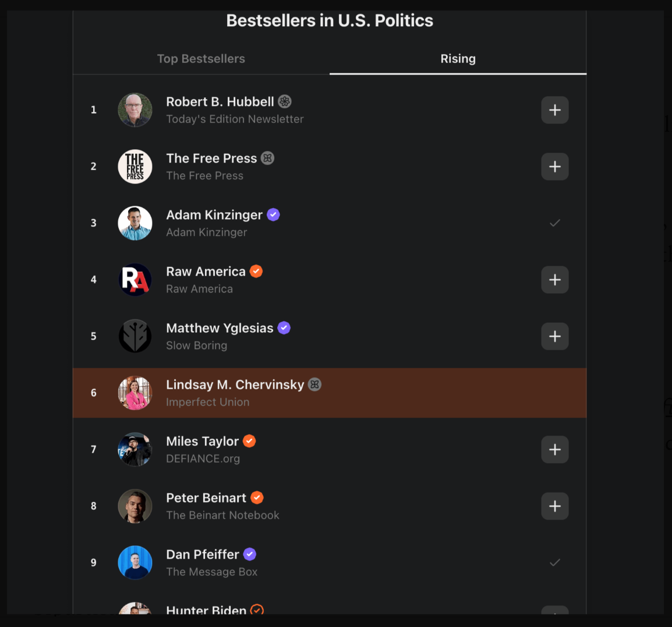Image resolution: width=672 pixels, height=627 pixels.
Task: Toggle subscribed checkmark for Adam Kinzinger
Action: pos(554,223)
